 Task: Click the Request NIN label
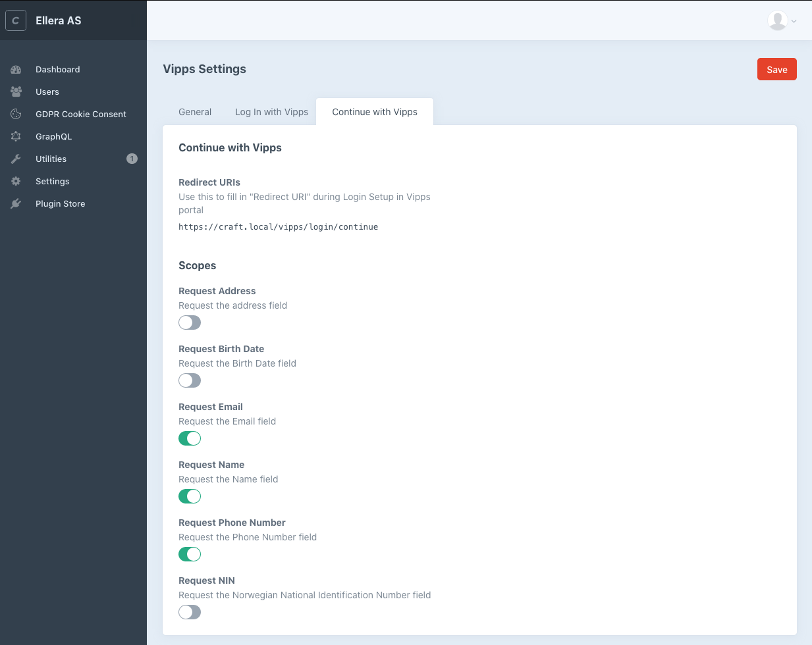tap(207, 580)
